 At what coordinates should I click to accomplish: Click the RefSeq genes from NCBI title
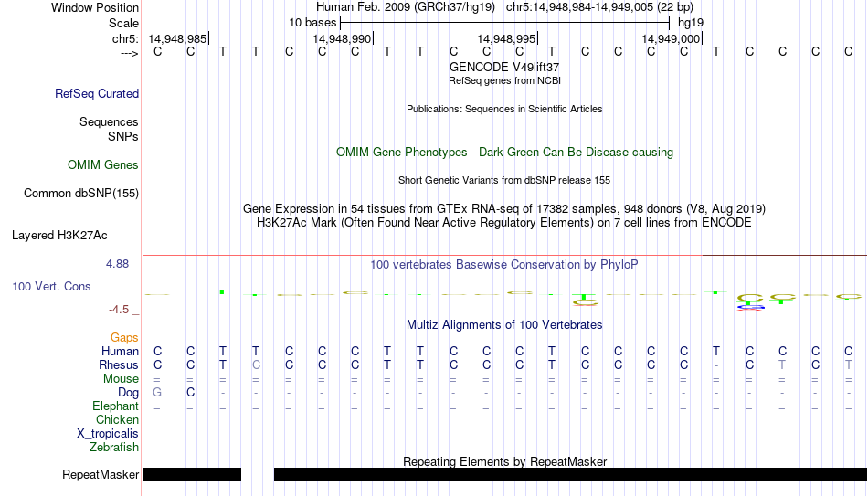pyautogui.click(x=504, y=80)
